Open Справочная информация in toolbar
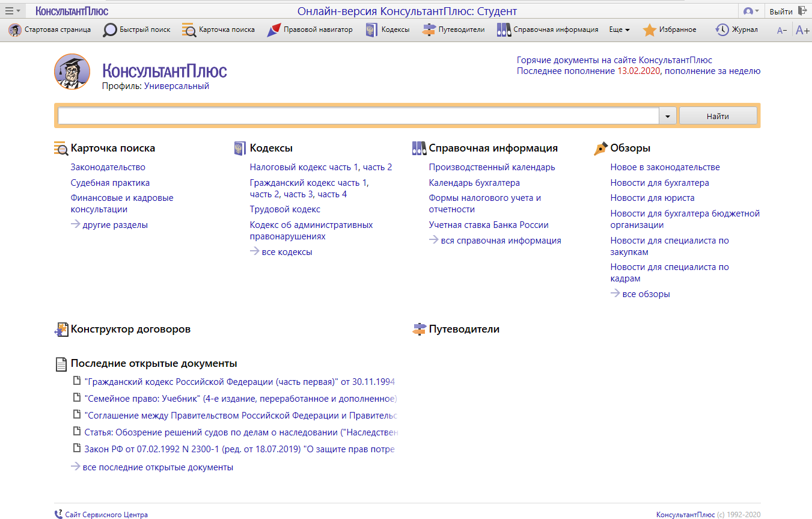The image size is (812, 519). point(548,29)
